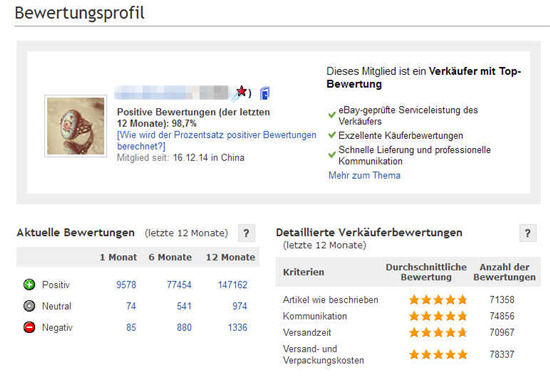The height and width of the screenshot is (379, 550).
Task: Click help icon beside Detaillierte Verkäuferbewertungen
Action: (528, 233)
